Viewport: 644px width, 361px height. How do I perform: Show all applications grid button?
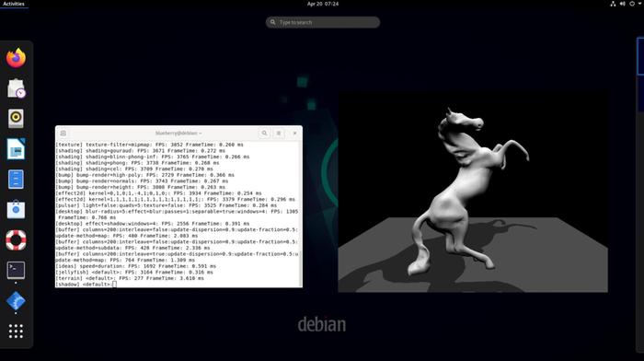point(16,332)
